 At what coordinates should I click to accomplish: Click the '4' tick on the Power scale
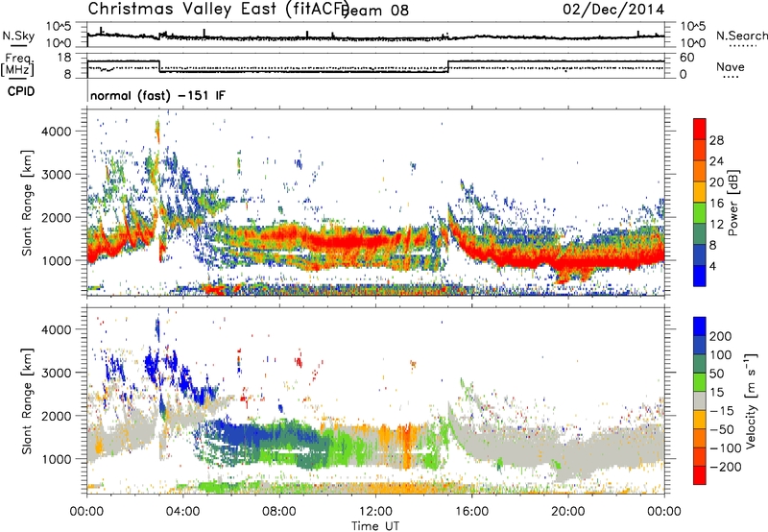(712, 266)
